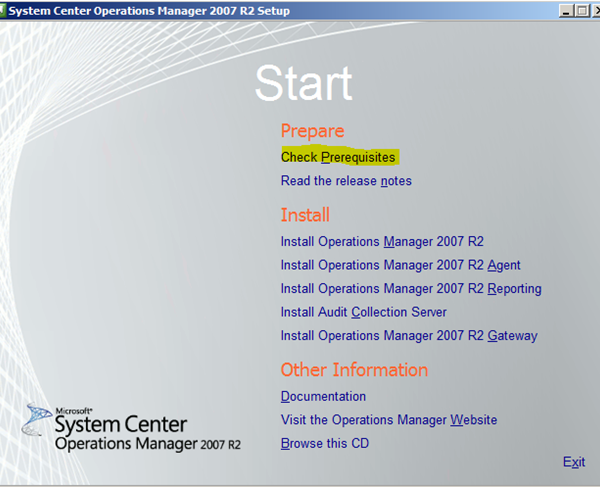Viewport: 600px width, 487px height.
Task: Minimize the Setup window
Action: 565,10
